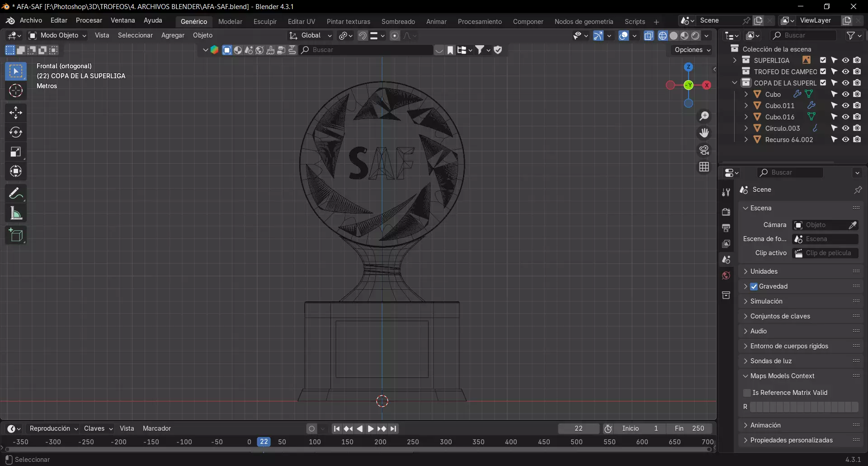Hide TROFEO DE CAMPEO collection in viewport

click(x=845, y=71)
